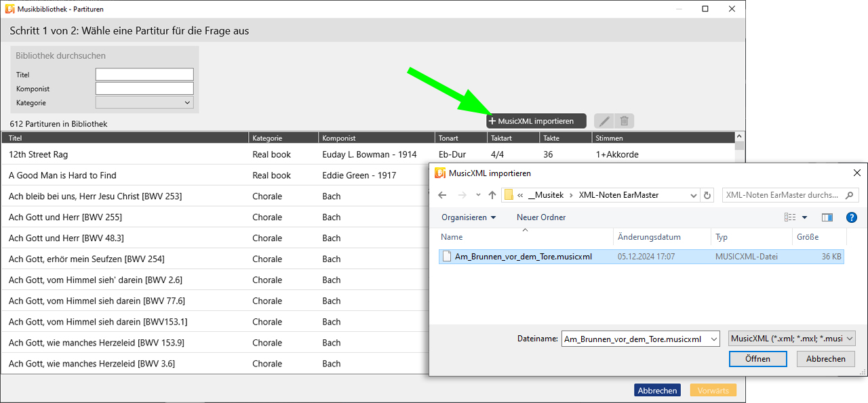Expand the Dateiname combo box
Screen dimensions: 868x403
tap(713, 339)
